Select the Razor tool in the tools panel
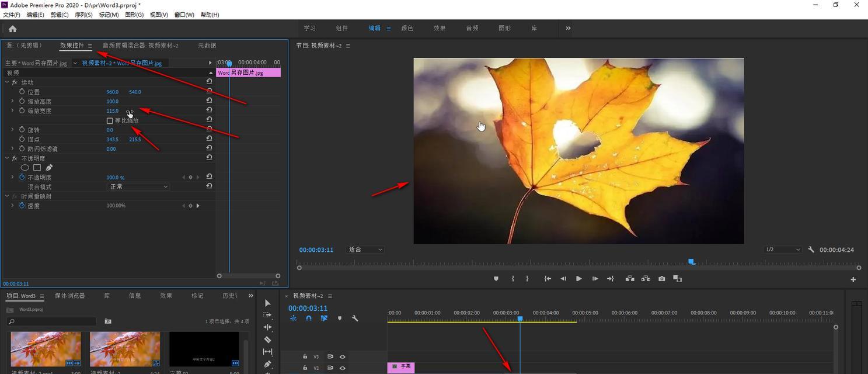This screenshot has width=868, height=374. tap(267, 340)
